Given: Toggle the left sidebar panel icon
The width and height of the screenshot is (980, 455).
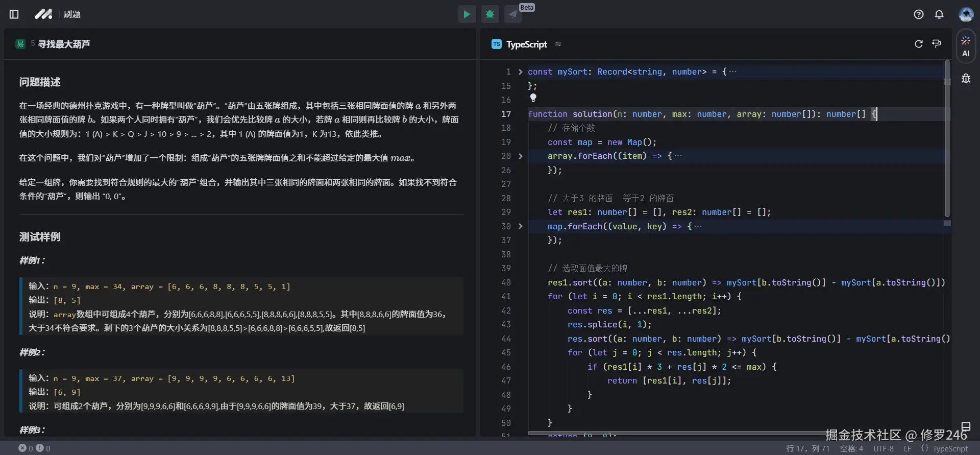Looking at the screenshot, I should (14, 14).
